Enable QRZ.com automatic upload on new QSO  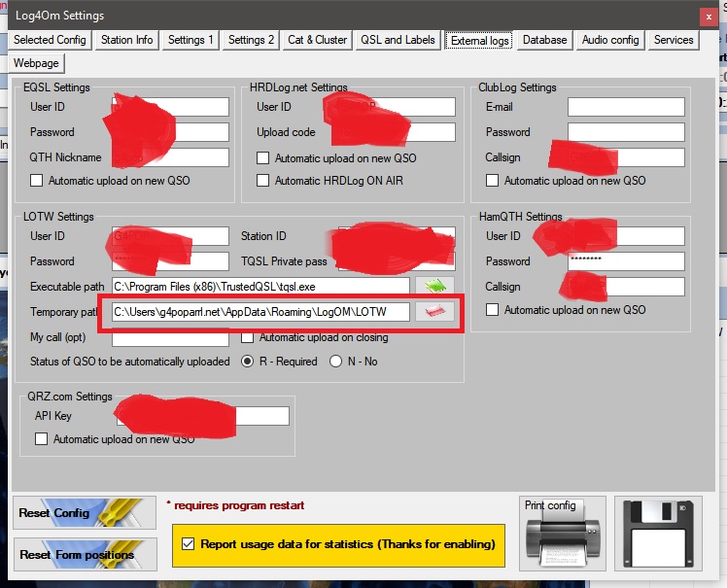click(x=41, y=438)
